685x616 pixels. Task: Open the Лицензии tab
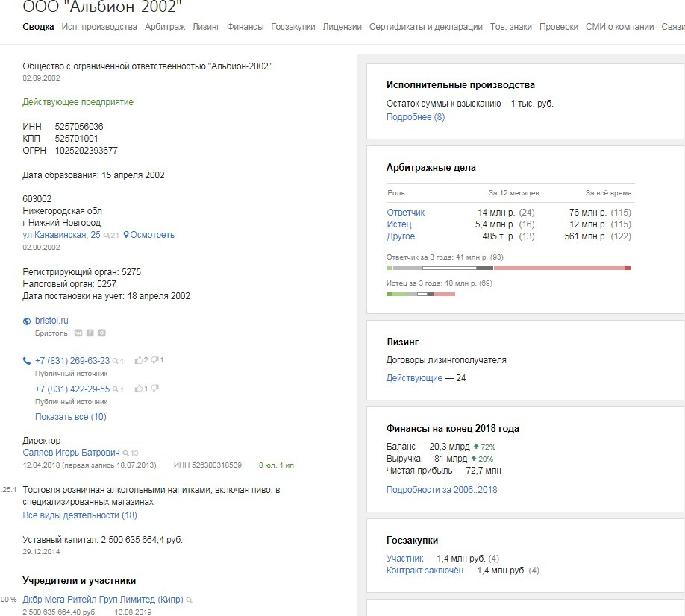tap(342, 27)
